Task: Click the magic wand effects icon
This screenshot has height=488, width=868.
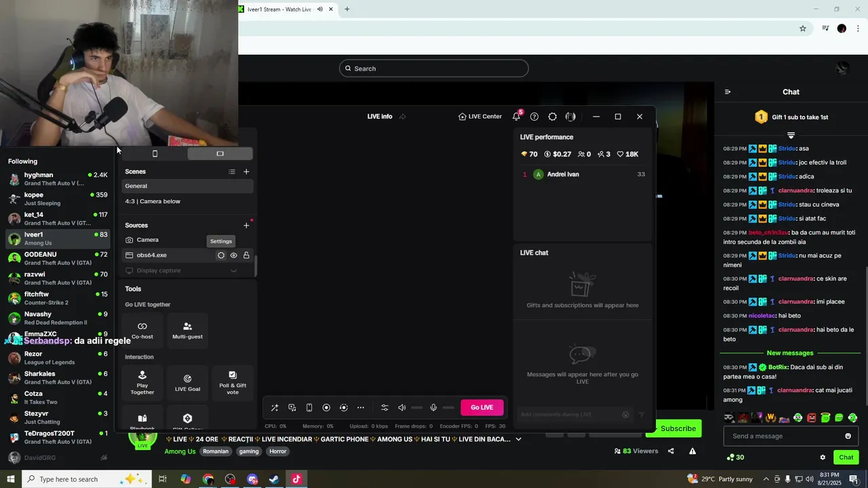Action: pyautogui.click(x=275, y=408)
